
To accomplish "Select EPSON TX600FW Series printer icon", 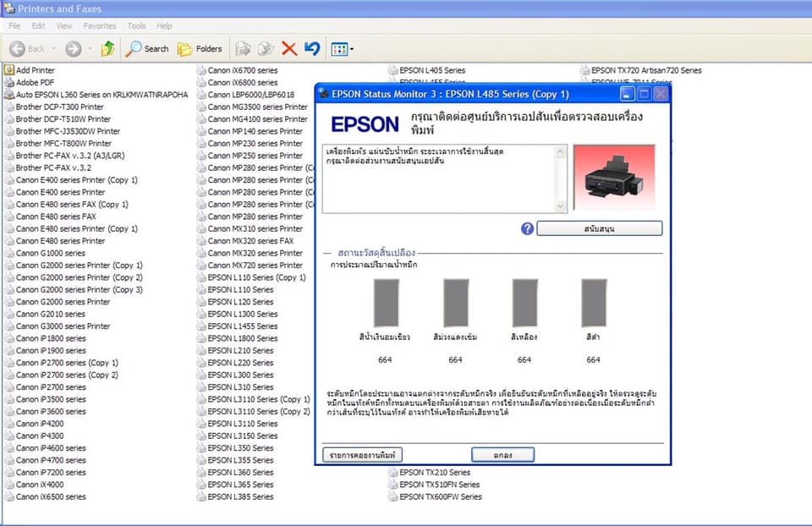I will pos(393,496).
